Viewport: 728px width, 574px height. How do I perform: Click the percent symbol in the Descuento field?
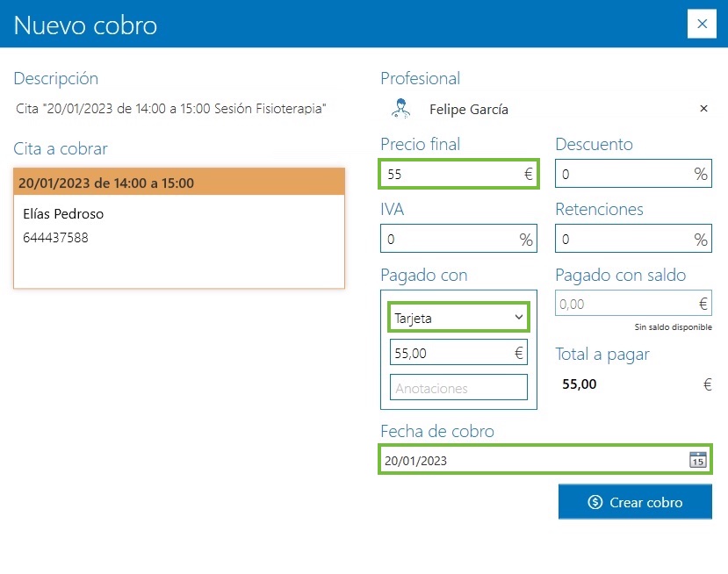(702, 174)
